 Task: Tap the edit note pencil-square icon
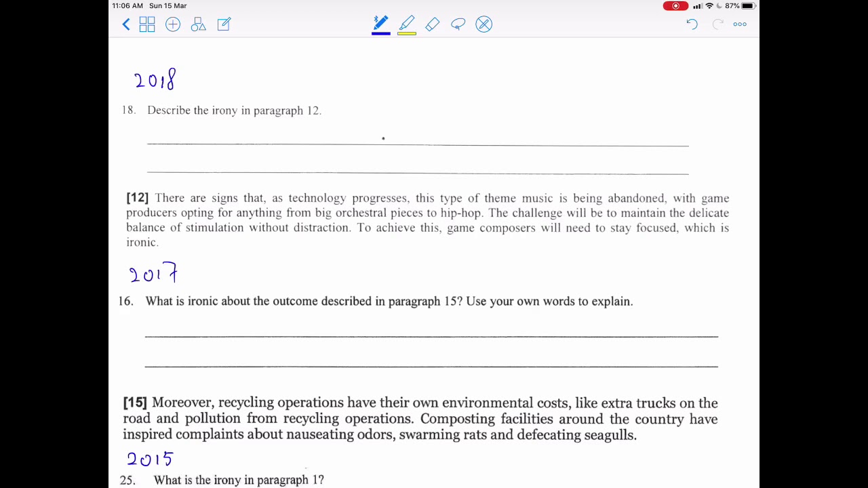click(224, 24)
